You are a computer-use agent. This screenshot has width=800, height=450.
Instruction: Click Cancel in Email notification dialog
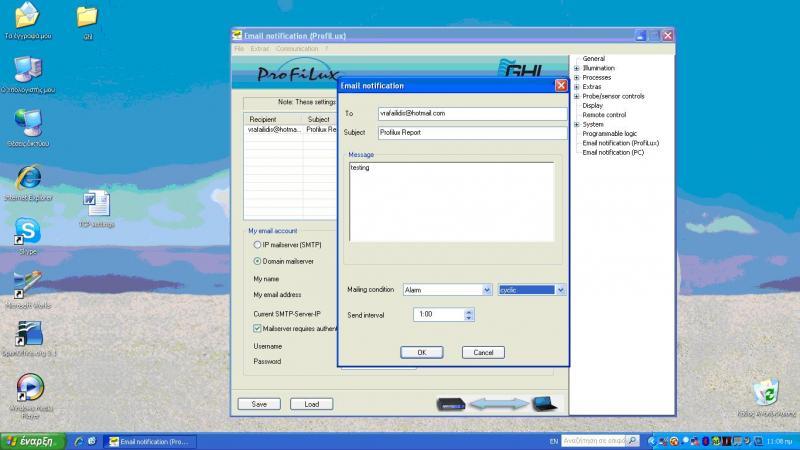(483, 353)
